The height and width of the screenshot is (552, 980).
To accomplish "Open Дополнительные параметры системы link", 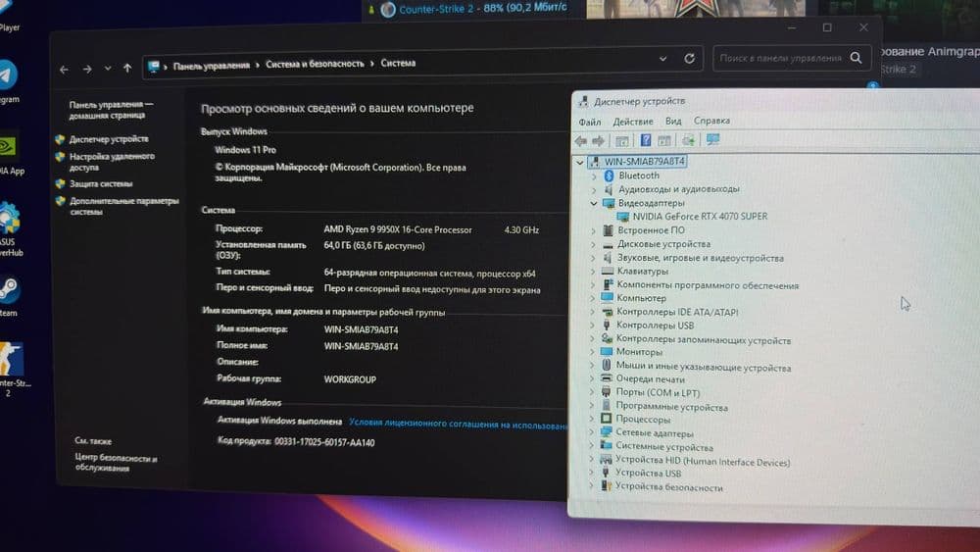I will 123,206.
